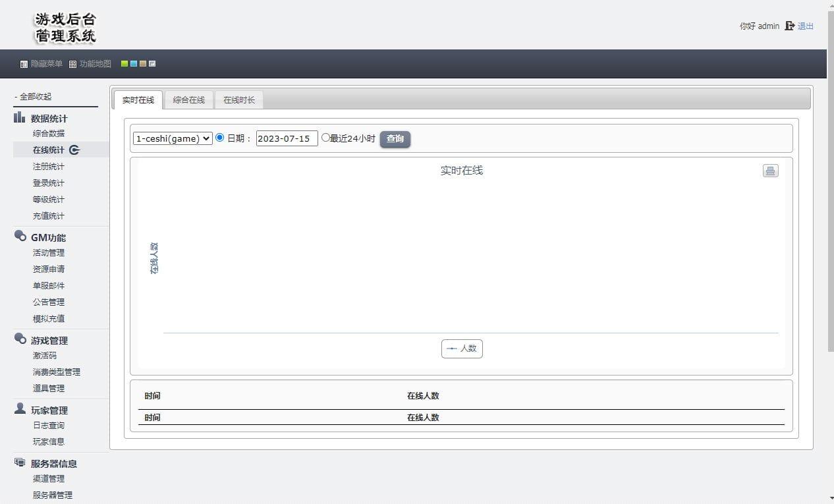This screenshot has width=834, height=504.
Task: Open 模拟充值 in the sidebar
Action: (49, 319)
